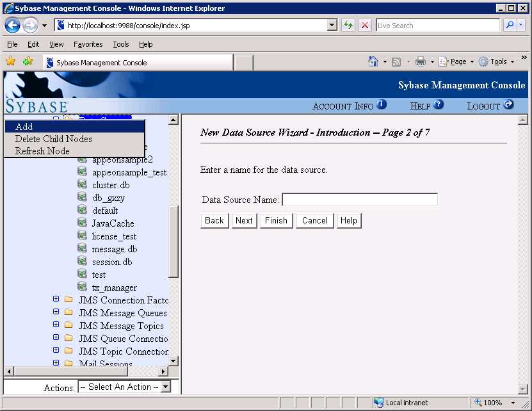Click tree horizontal scroll right arrow
Viewport: 532px width, 411px height.
point(163,371)
